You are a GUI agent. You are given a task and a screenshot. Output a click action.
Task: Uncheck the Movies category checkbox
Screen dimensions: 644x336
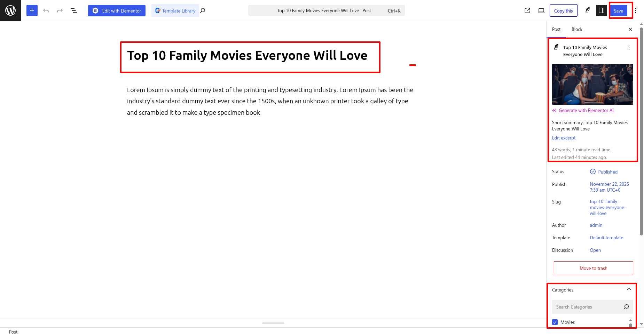(x=555, y=322)
